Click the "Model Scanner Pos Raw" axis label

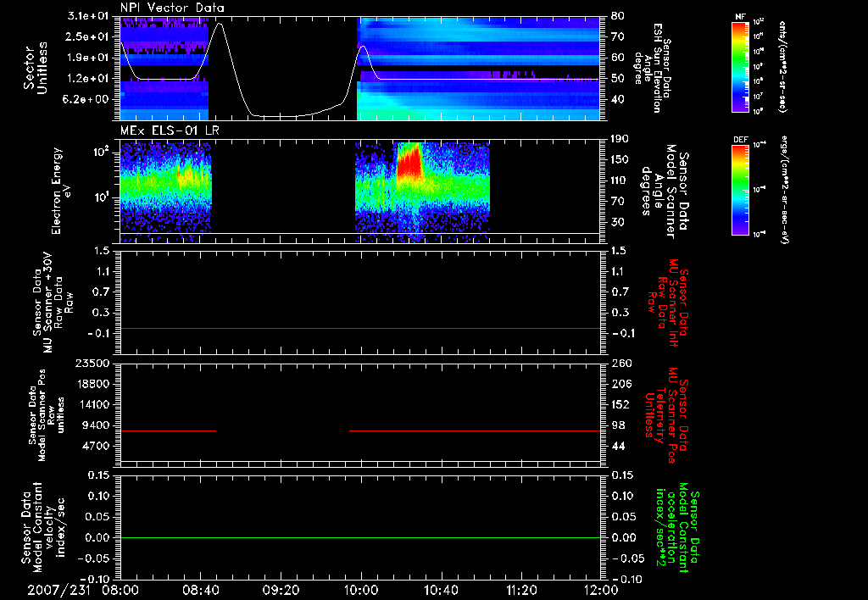pos(48,415)
